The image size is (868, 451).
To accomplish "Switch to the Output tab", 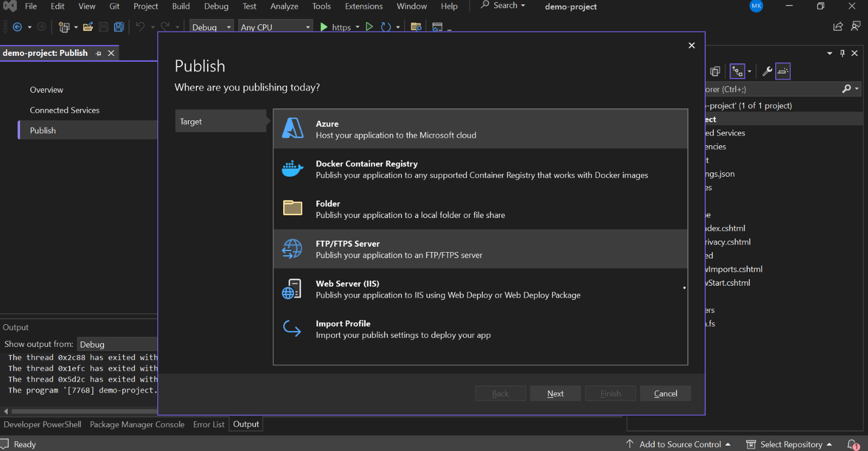I will click(246, 424).
